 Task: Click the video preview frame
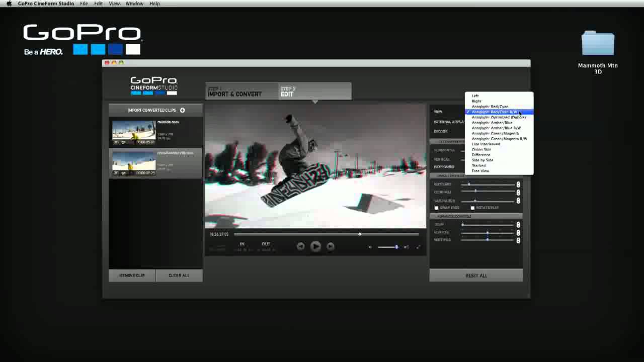[315, 166]
